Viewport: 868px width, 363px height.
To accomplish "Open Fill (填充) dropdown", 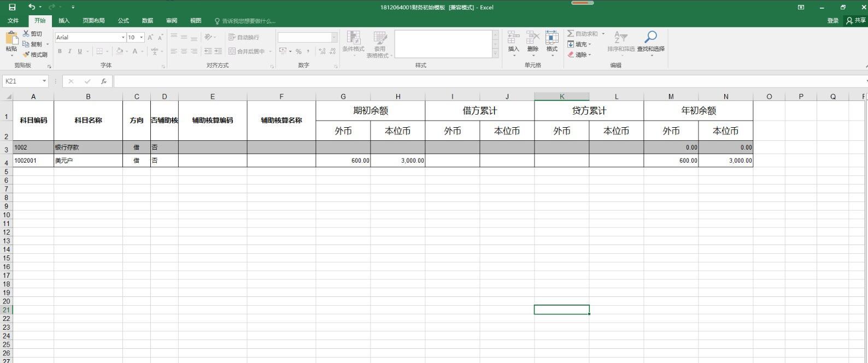I will point(579,44).
